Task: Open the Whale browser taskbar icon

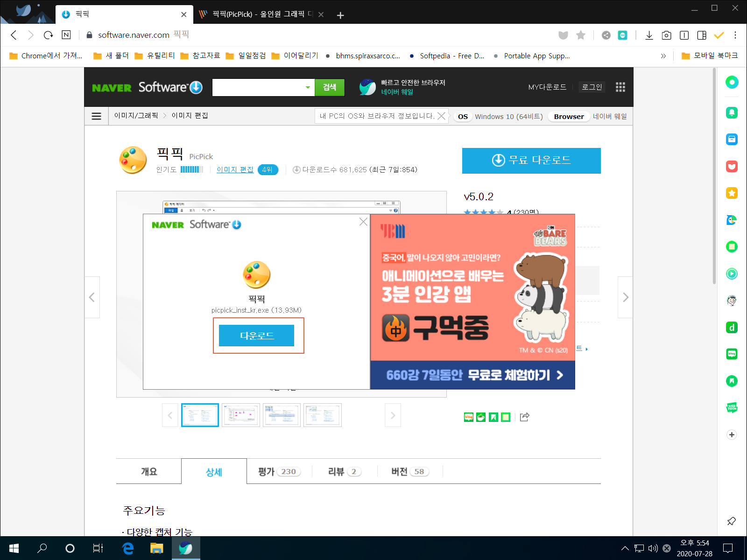Action: (186, 548)
